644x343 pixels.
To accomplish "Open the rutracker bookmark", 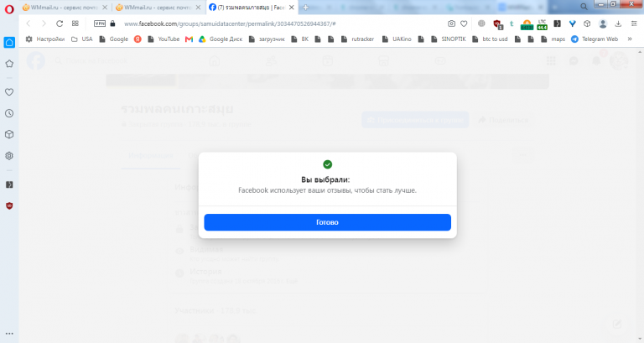I will pyautogui.click(x=358, y=39).
